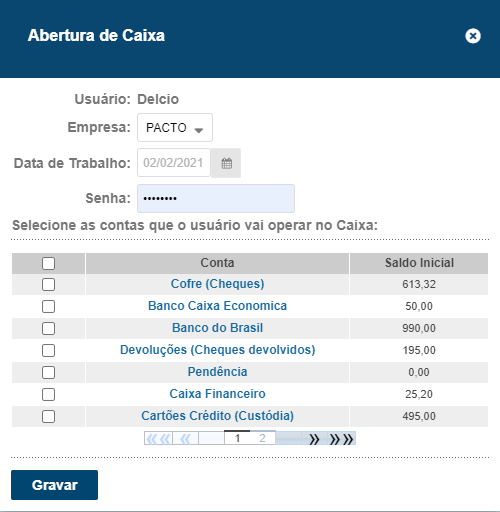Open the calendar date picker icon
Viewport: 500px width, 512px height.
pyautogui.click(x=226, y=163)
